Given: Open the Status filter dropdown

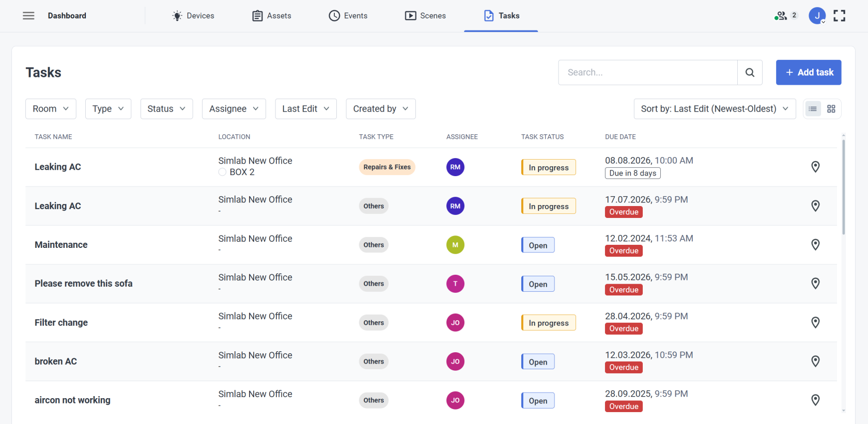Looking at the screenshot, I should [166, 109].
